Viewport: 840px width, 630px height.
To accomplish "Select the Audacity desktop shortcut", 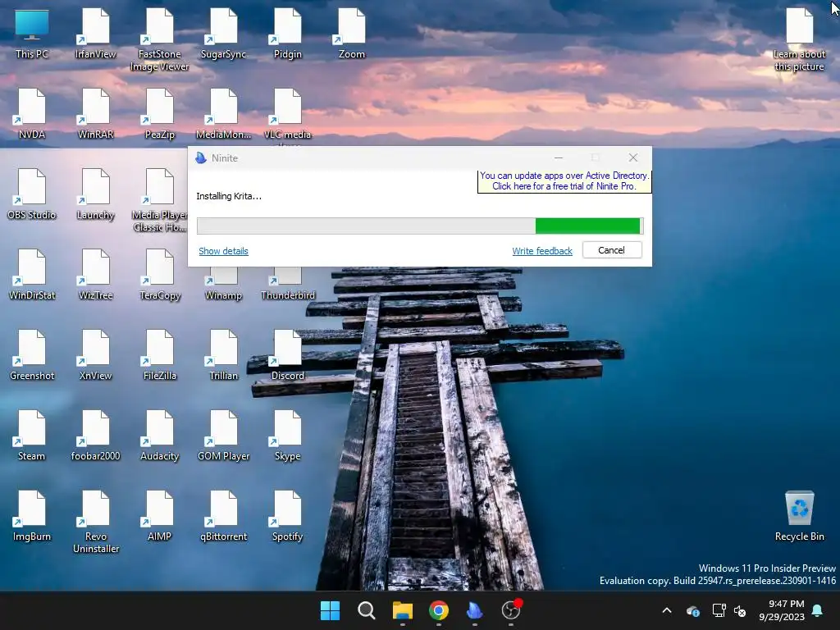I will 160,435.
